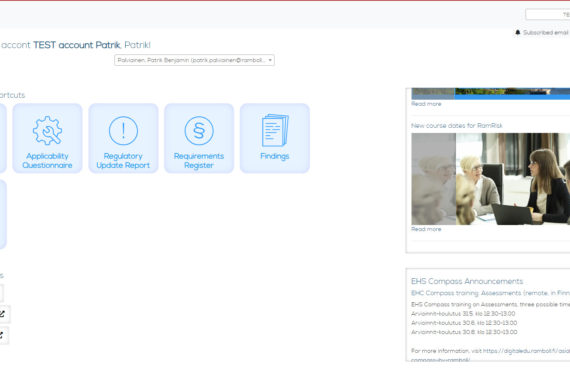Click the dropdown arrow of user selector

[x=270, y=60]
